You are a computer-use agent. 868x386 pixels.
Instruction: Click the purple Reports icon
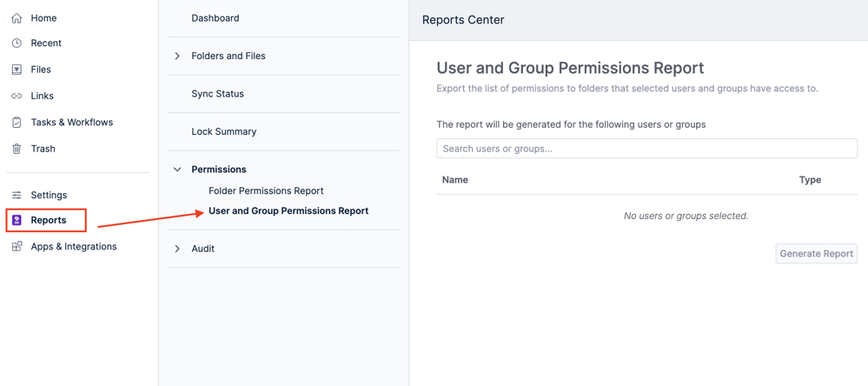17,221
